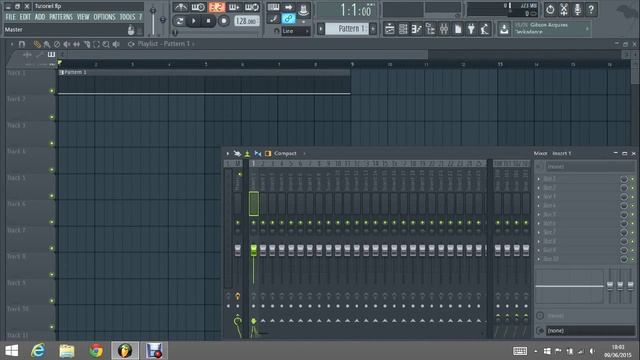The image size is (640, 360).
Task: Open mixer output (none) dropdown at bottom
Action: 590,331
